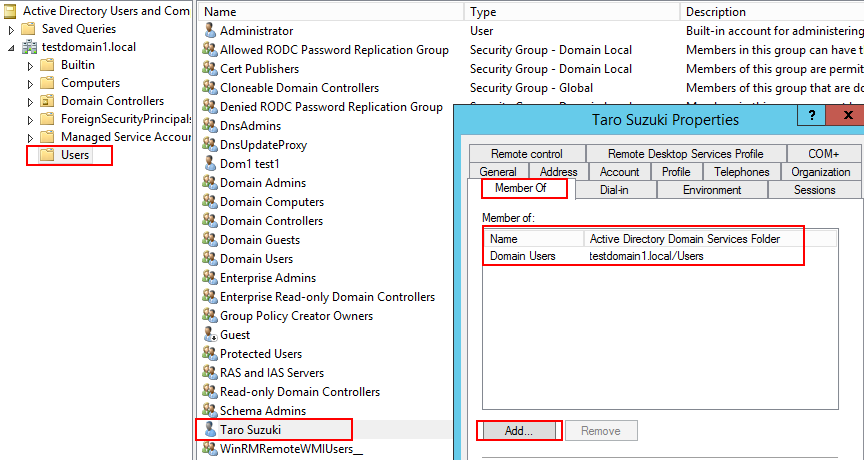Click the Member of Name column header

tap(534, 239)
